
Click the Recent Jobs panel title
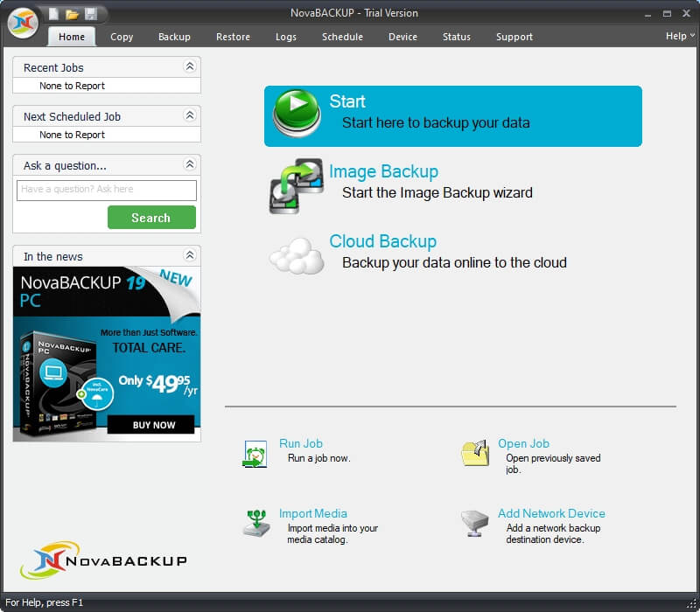pyautogui.click(x=53, y=68)
